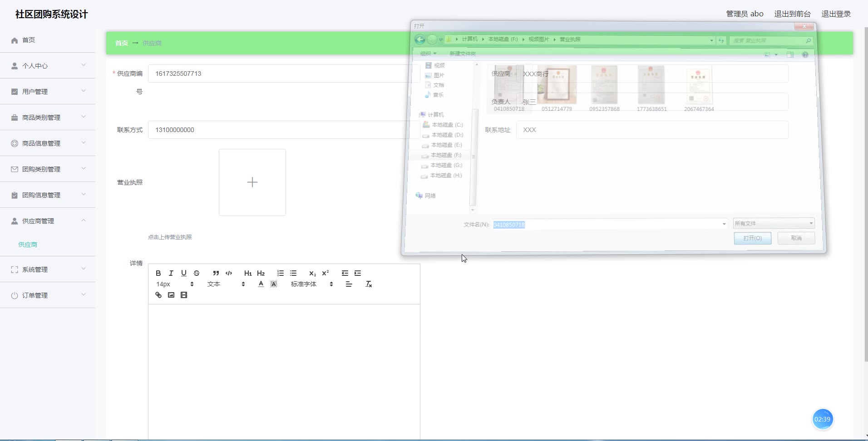Select thumbnail 0512714779 in file dialog
This screenshot has width=868, height=441.
tap(557, 88)
